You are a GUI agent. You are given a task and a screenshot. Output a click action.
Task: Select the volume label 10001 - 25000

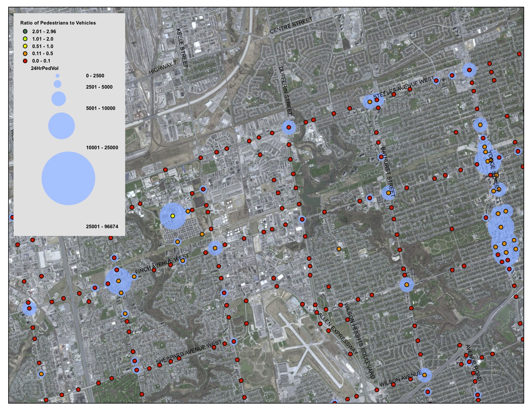[x=102, y=148]
